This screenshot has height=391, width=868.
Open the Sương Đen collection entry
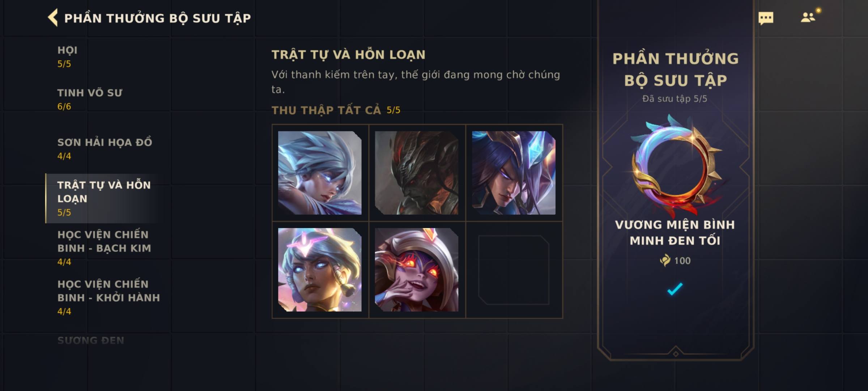(91, 340)
